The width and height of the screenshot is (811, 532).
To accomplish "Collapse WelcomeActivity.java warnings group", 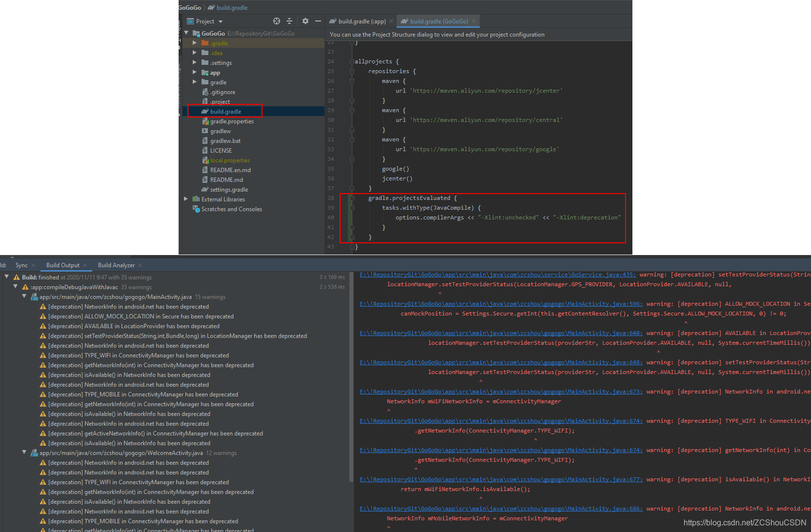I will tap(24, 453).
